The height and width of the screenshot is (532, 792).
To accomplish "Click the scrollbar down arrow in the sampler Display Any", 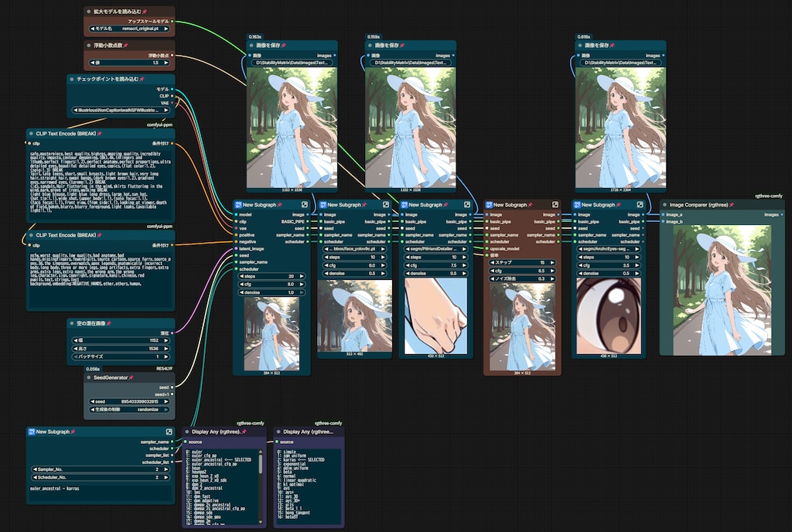I will pos(261,522).
